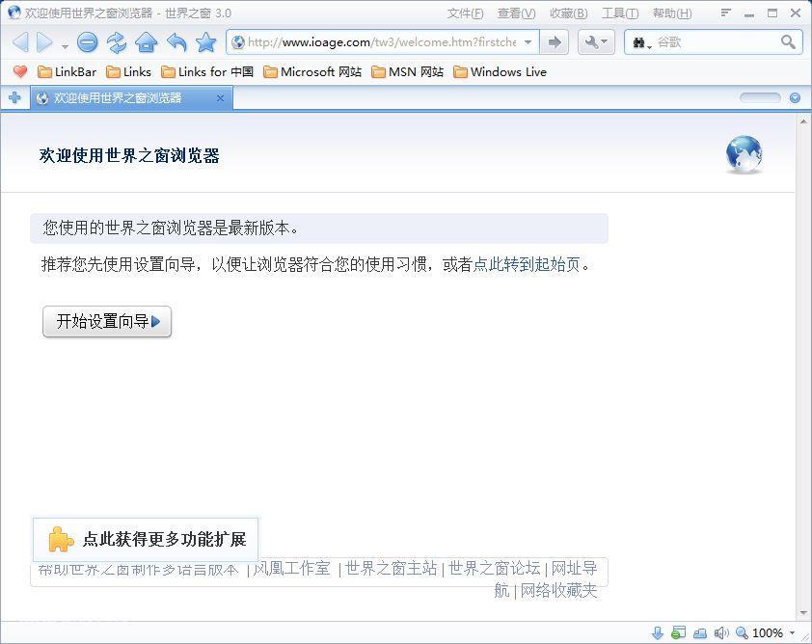The width and height of the screenshot is (812, 644).
Task: Open the 世界之窗主站 footer link
Action: (391, 569)
